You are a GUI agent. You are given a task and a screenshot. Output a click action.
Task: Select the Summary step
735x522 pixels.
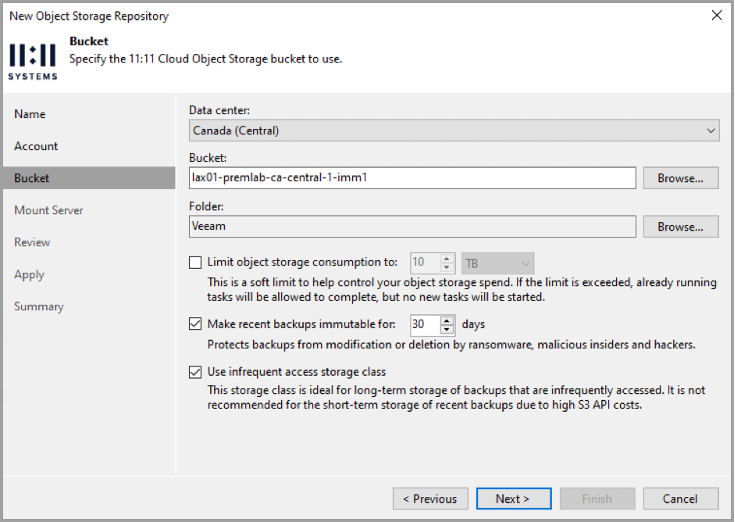coord(39,306)
